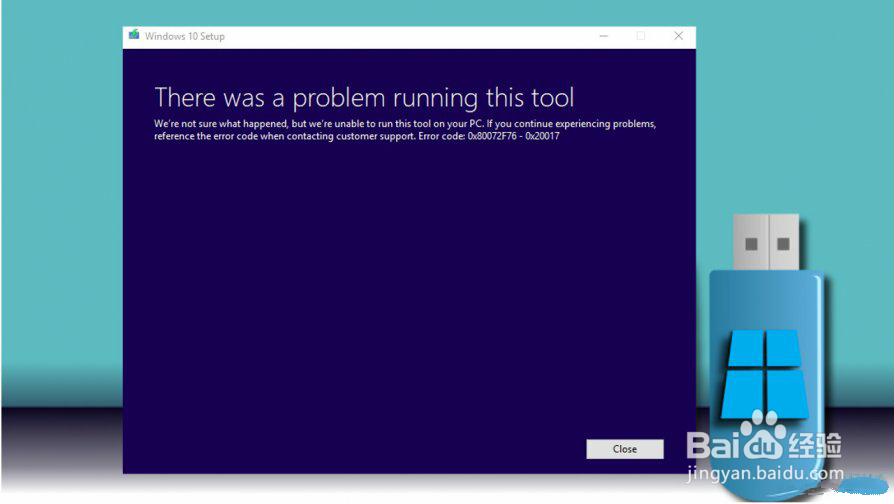Click the 'There was a problem running this tool' heading

click(x=364, y=97)
